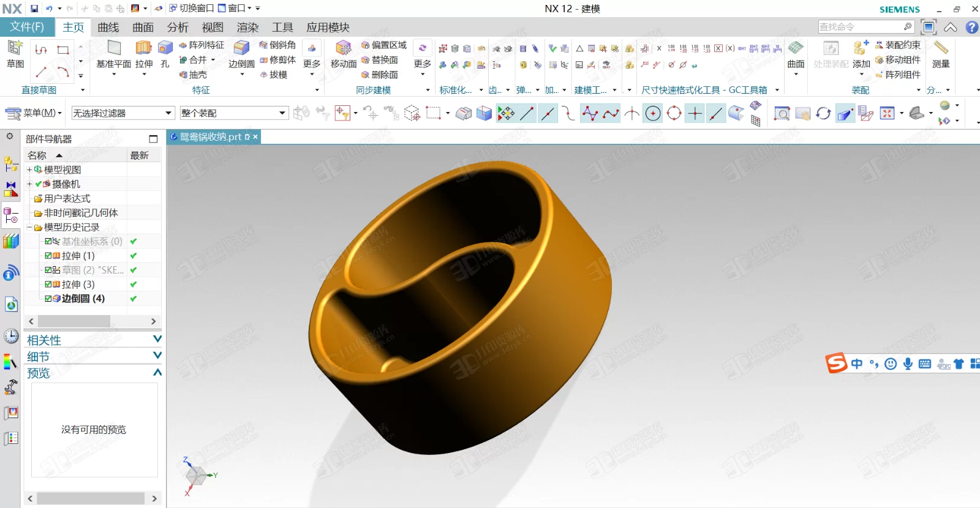Select the Shell (抽壳) tool
This screenshot has height=508, width=980.
(194, 75)
